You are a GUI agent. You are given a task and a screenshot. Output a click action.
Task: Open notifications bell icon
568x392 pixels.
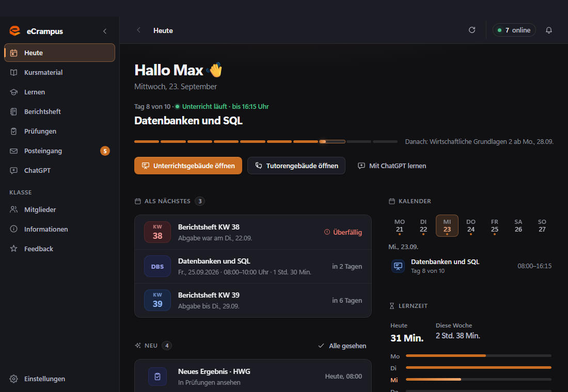tap(549, 30)
